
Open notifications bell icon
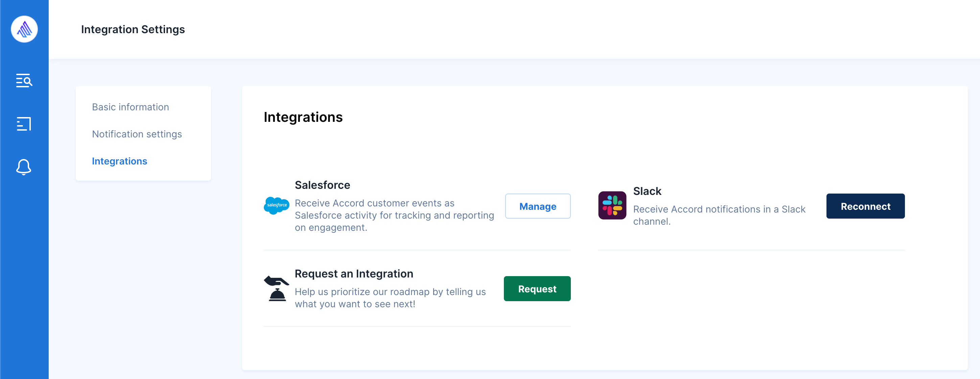point(24,167)
